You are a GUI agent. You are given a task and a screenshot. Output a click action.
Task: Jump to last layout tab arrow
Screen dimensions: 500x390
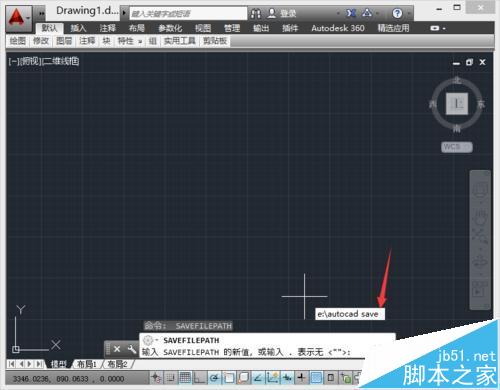tap(39, 364)
